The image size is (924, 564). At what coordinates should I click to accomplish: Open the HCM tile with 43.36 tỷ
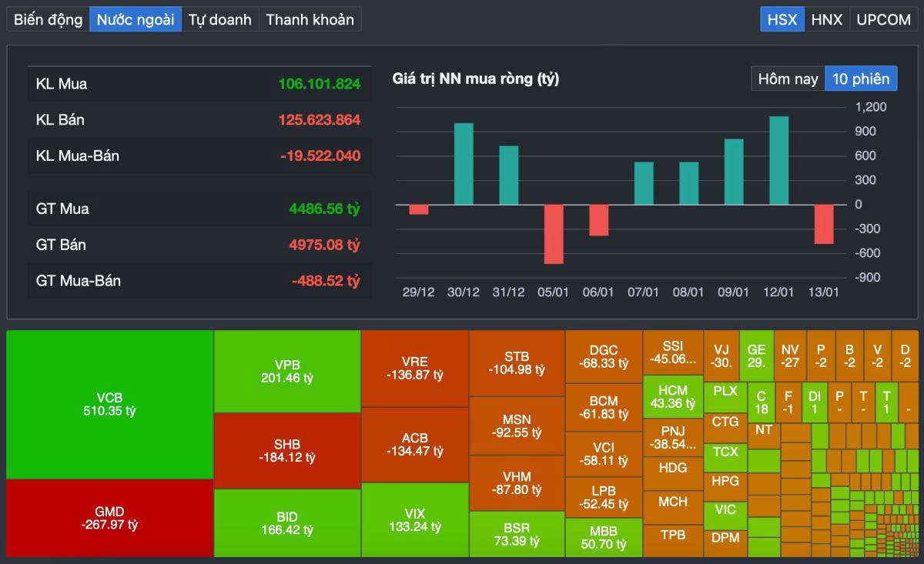[x=673, y=395]
